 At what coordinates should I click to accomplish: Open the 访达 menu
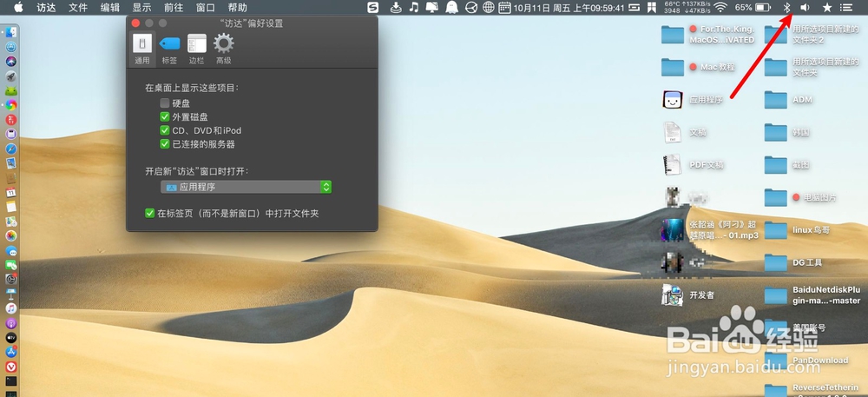point(46,8)
